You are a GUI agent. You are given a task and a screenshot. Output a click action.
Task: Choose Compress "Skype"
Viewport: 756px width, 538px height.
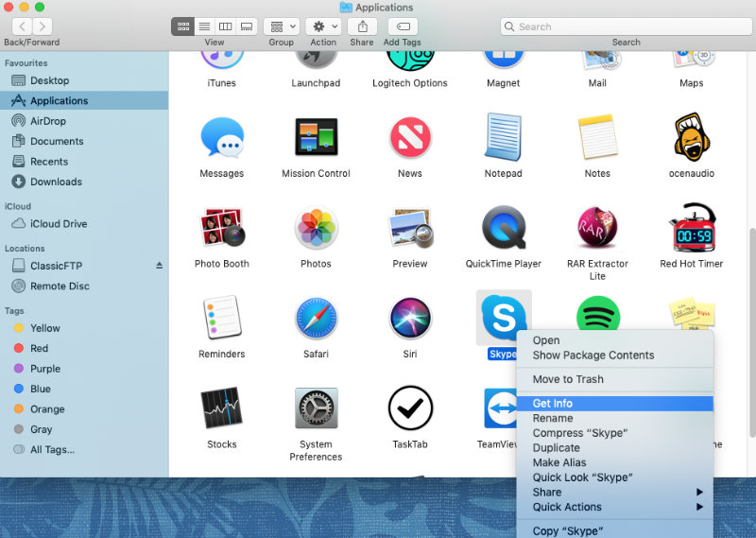click(615, 433)
